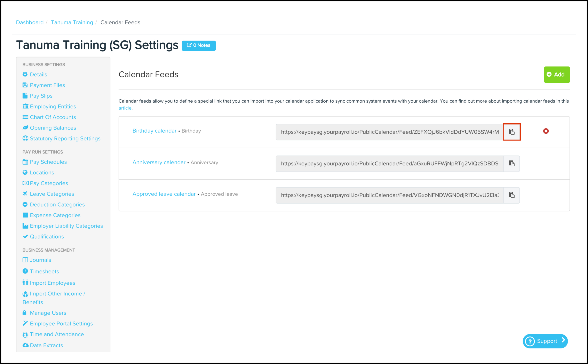588x364 pixels.
Task: Open the Chart Of Accounts settings
Action: click(53, 117)
